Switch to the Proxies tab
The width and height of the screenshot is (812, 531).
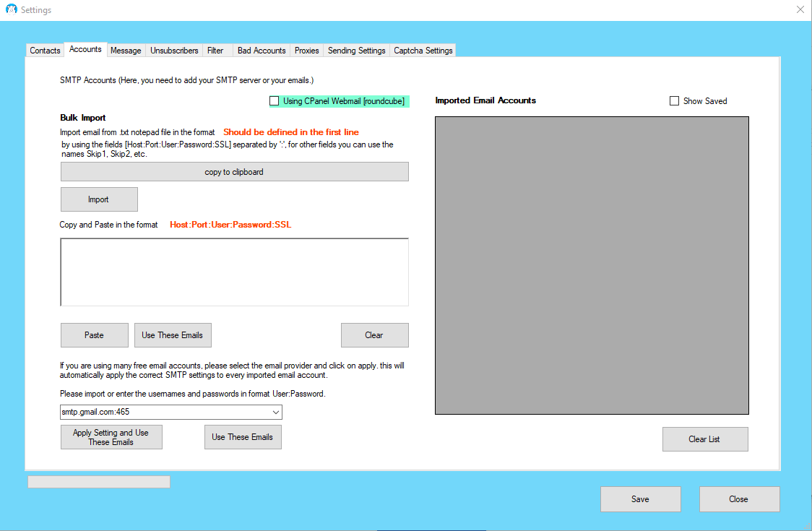pos(307,51)
